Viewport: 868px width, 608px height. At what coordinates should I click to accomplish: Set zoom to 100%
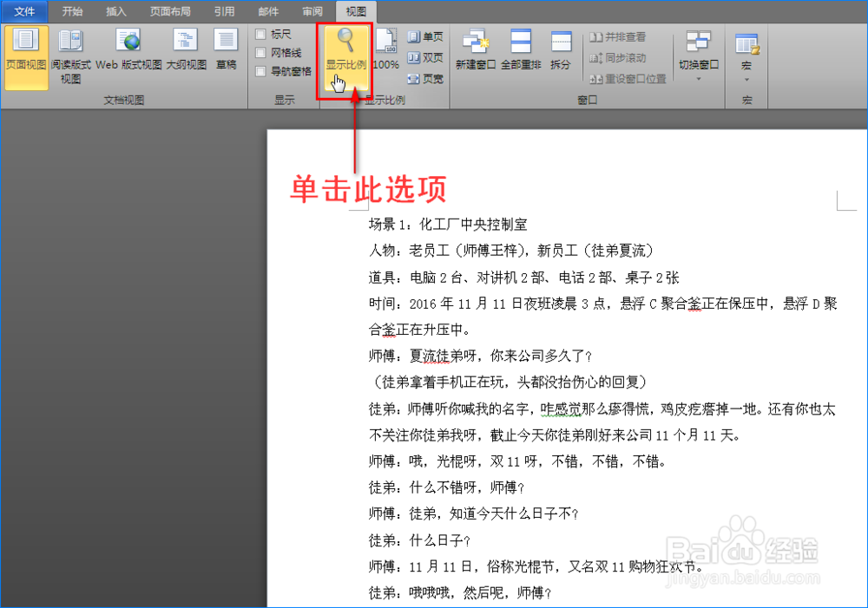coord(386,51)
